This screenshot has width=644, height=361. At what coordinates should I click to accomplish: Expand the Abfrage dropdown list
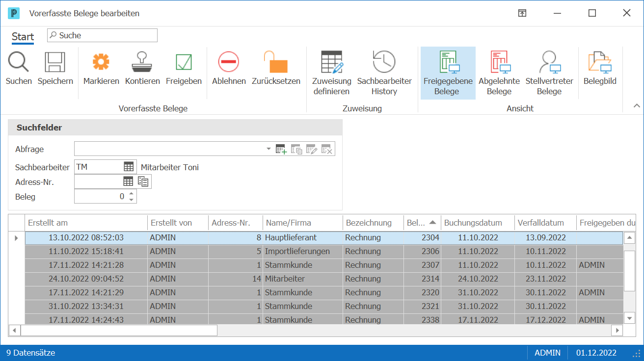pos(268,149)
